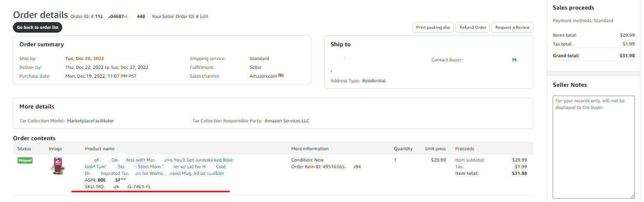The width and height of the screenshot is (644, 202).
Task: Click the US flag icon beside Amazon.com
Action: [x=281, y=76]
